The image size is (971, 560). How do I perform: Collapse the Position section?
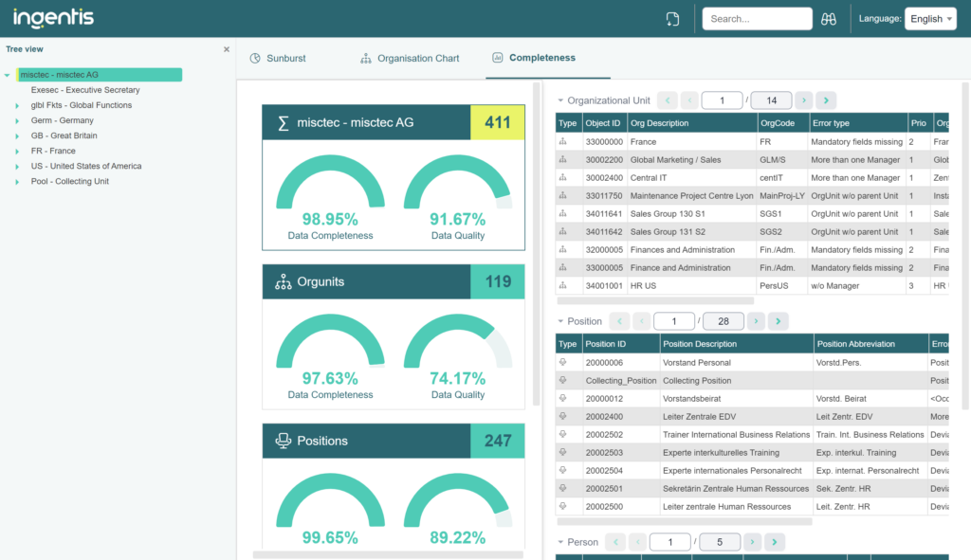[560, 322]
